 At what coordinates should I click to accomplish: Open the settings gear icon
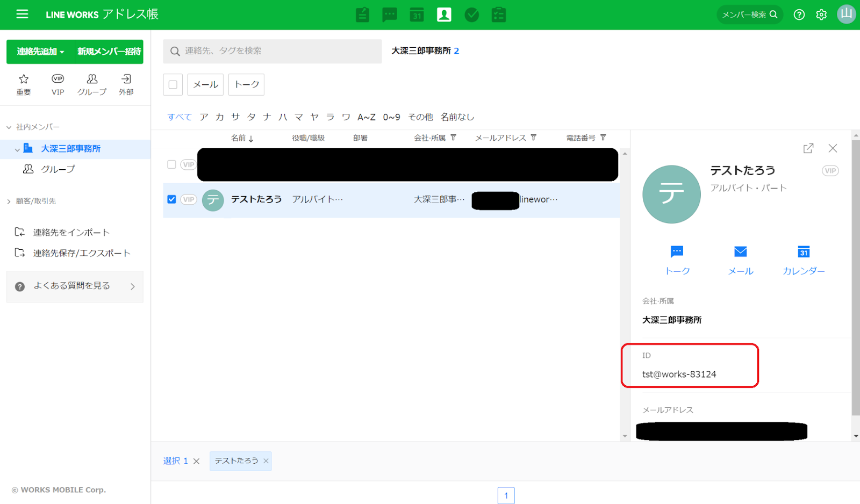(821, 15)
